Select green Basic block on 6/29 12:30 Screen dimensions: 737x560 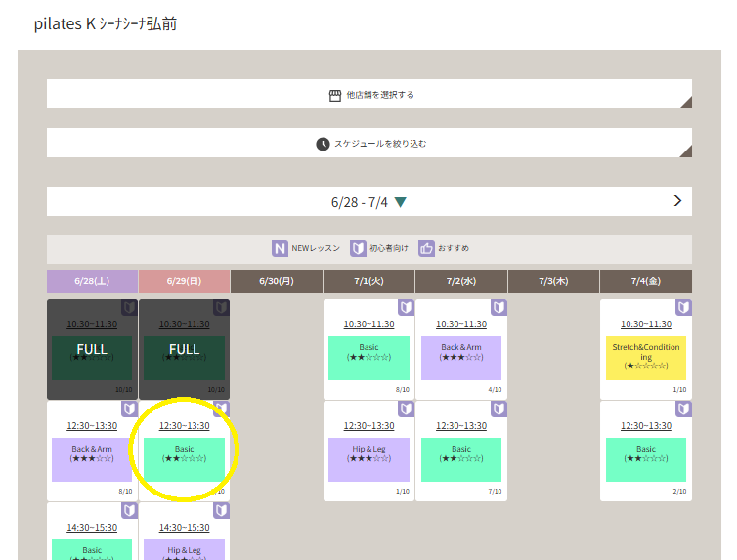click(184, 460)
